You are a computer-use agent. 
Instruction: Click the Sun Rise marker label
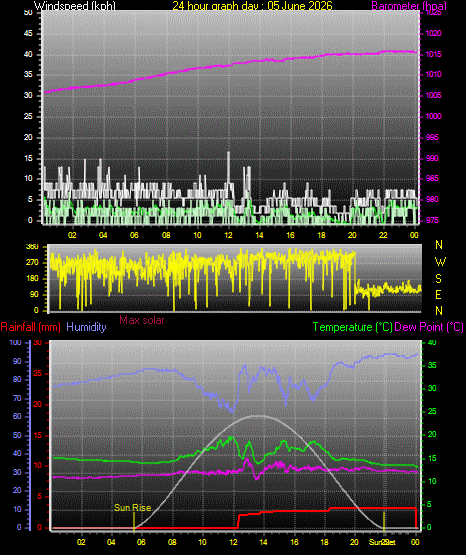[x=132, y=508]
